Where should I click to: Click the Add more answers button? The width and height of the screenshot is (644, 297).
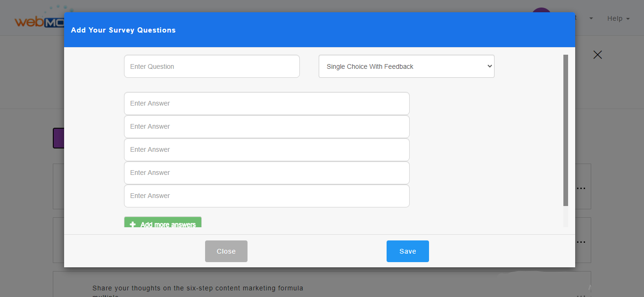point(163,223)
